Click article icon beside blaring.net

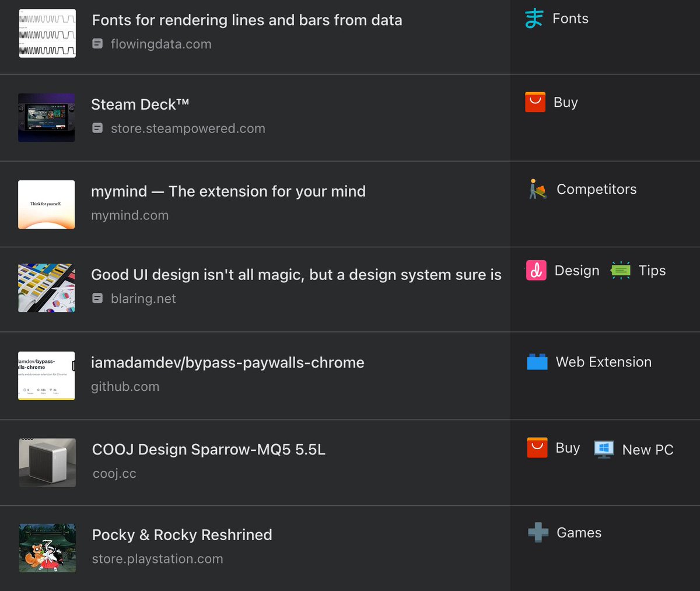[x=98, y=298]
